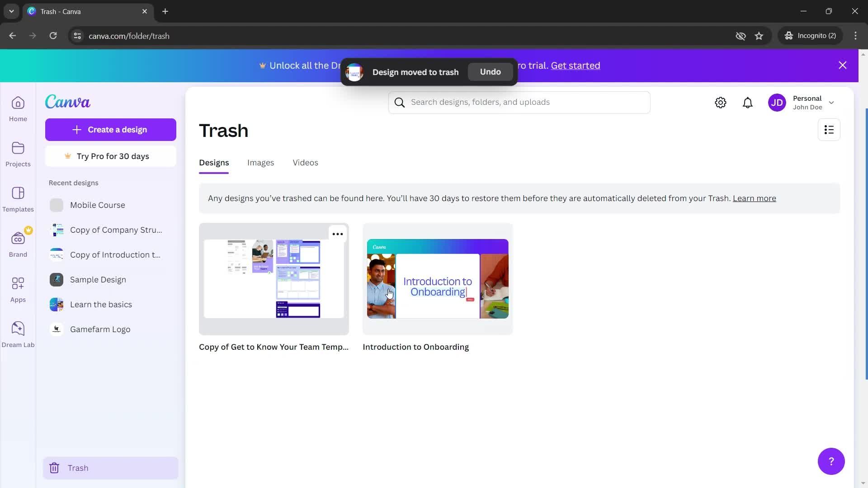Expand the three-dot menu on team template
The width and height of the screenshot is (868, 488).
[x=337, y=234]
